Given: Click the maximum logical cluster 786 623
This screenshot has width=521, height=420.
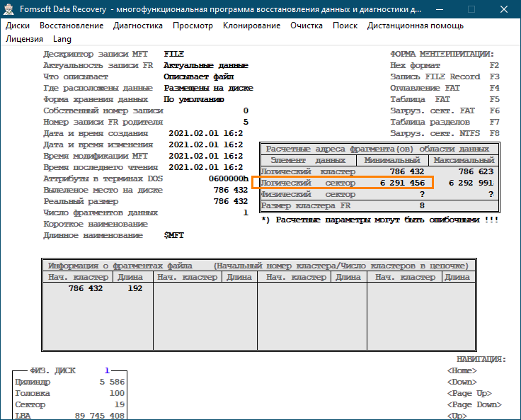Looking at the screenshot, I should (476, 171).
